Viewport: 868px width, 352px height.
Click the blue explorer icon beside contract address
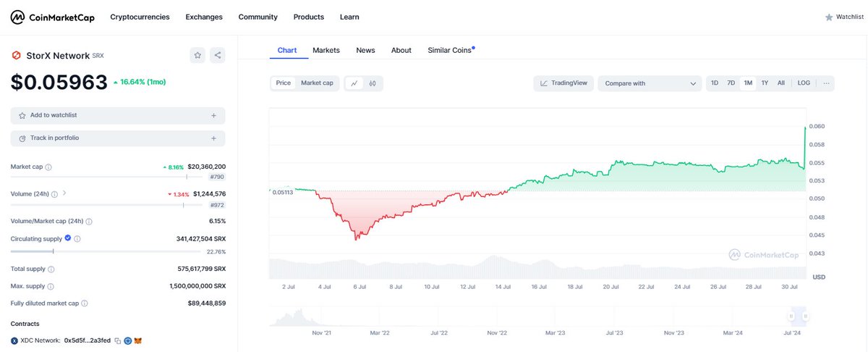(127, 340)
